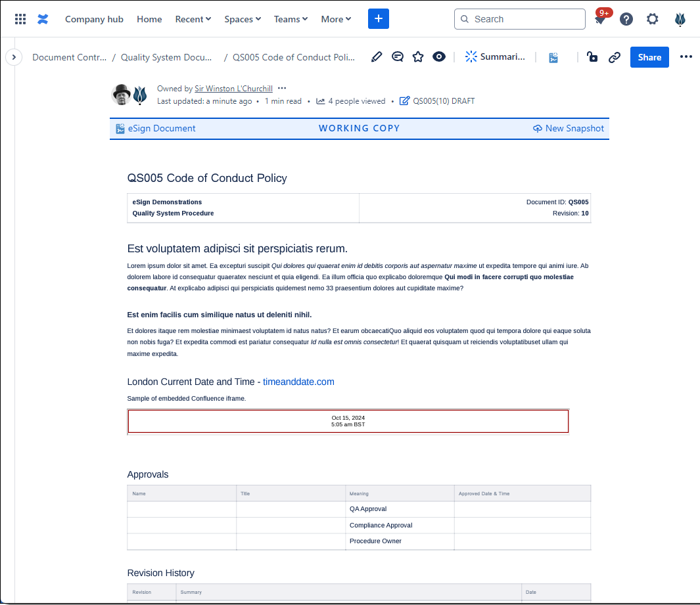The width and height of the screenshot is (700, 605).
Task: Open the help question mark icon
Action: coord(626,19)
